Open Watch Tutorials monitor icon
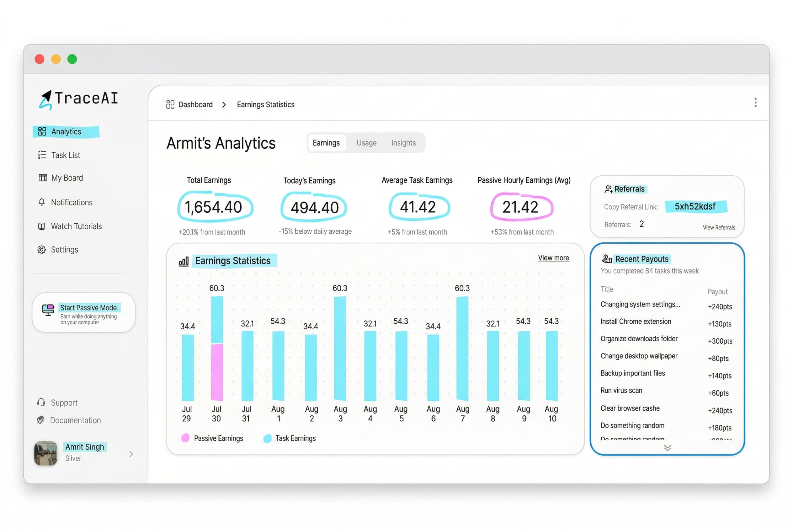 (42, 226)
